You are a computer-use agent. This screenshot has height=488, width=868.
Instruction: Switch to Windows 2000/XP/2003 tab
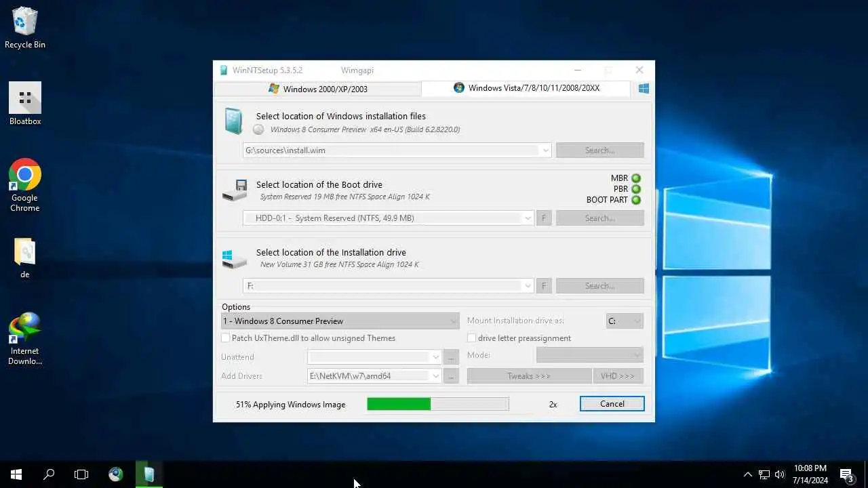(318, 89)
